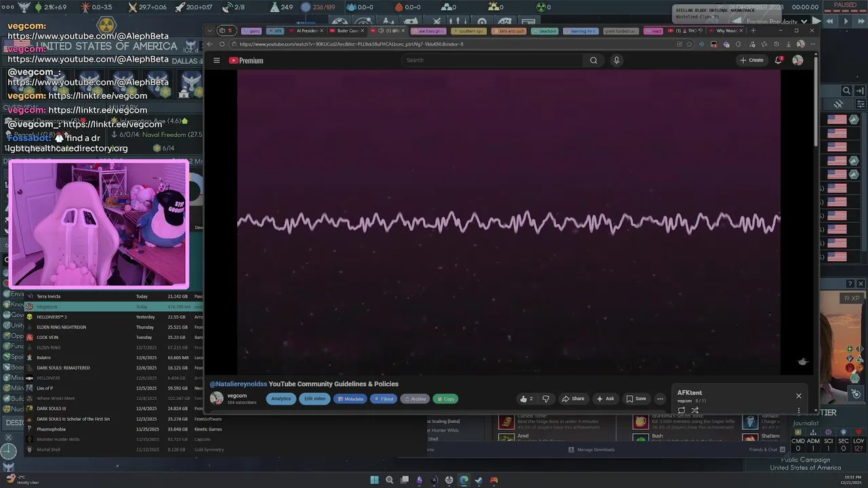The height and width of the screenshot is (488, 868).
Task: Open Steam from the taskbar
Action: pos(479,480)
